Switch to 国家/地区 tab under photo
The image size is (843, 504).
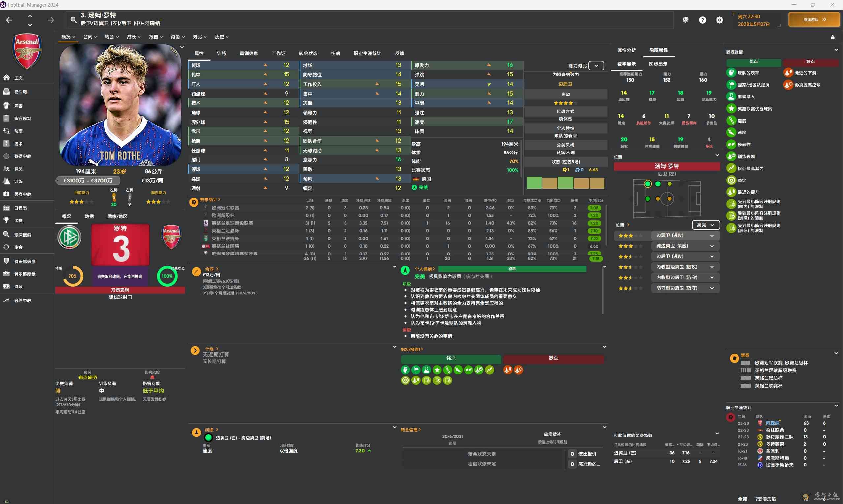click(117, 216)
